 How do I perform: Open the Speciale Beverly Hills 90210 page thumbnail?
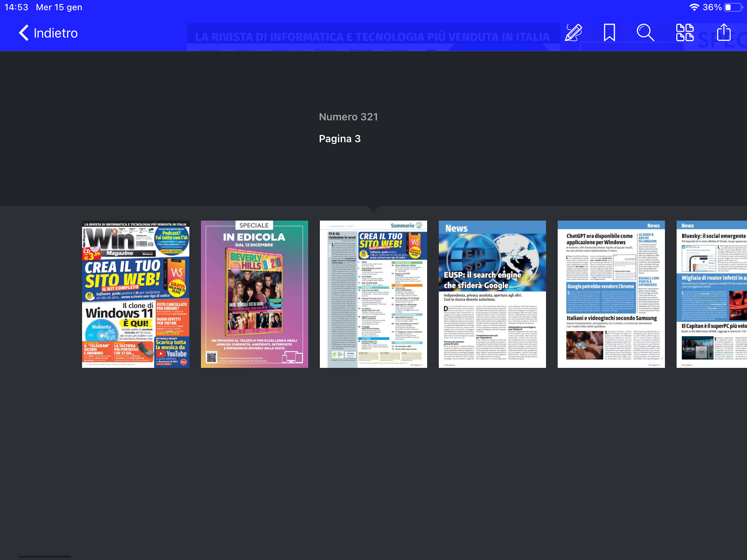click(254, 294)
